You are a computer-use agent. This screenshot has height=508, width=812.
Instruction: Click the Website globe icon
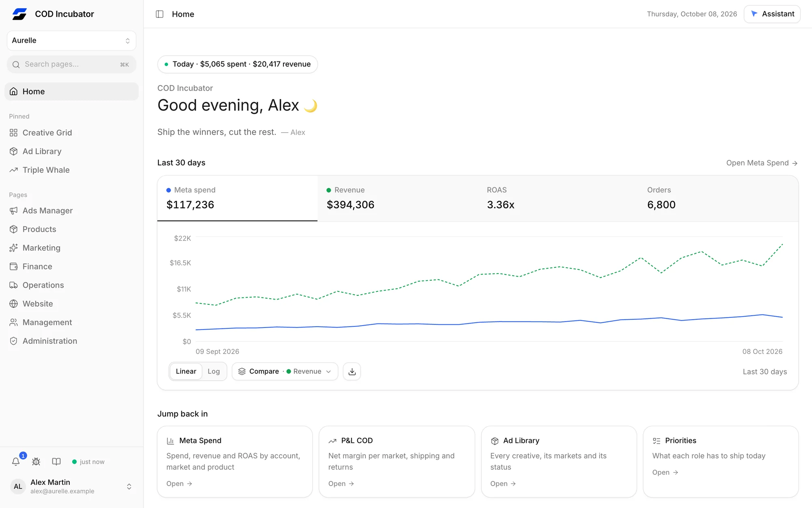point(13,304)
